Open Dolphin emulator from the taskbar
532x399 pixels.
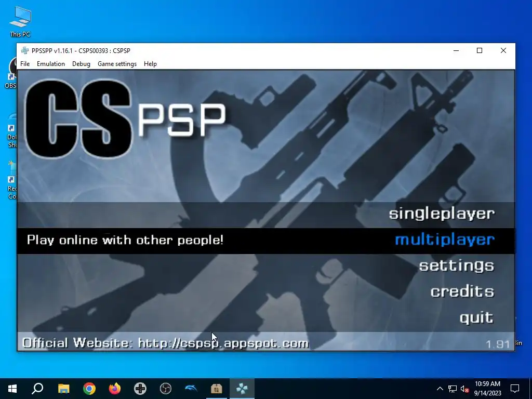click(x=191, y=389)
